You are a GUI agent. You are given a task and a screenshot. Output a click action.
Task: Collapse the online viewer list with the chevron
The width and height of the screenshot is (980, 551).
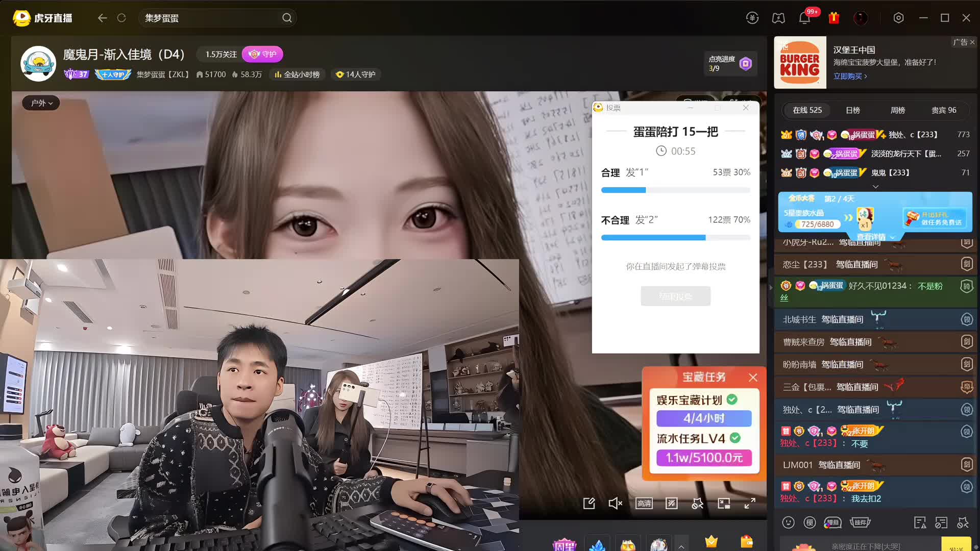pos(875,187)
